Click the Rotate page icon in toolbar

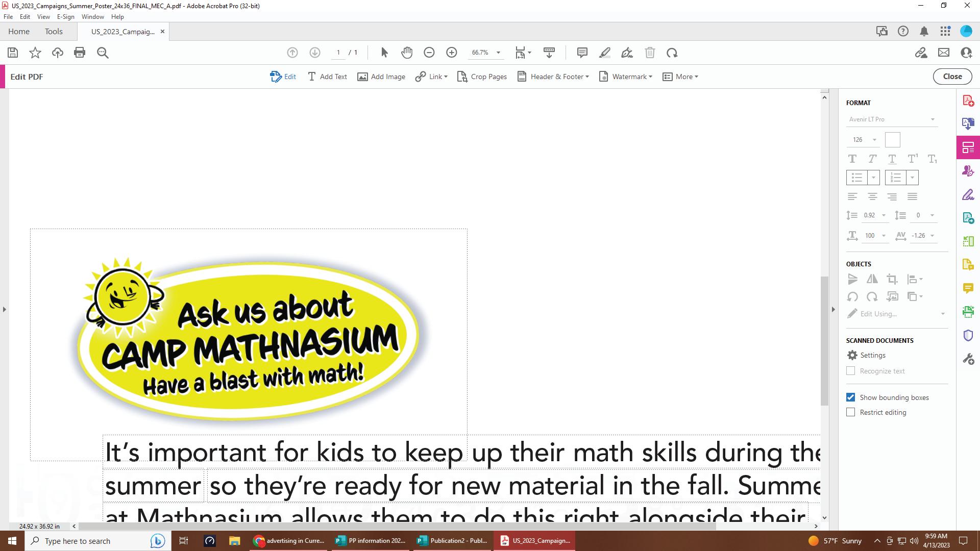tap(672, 53)
